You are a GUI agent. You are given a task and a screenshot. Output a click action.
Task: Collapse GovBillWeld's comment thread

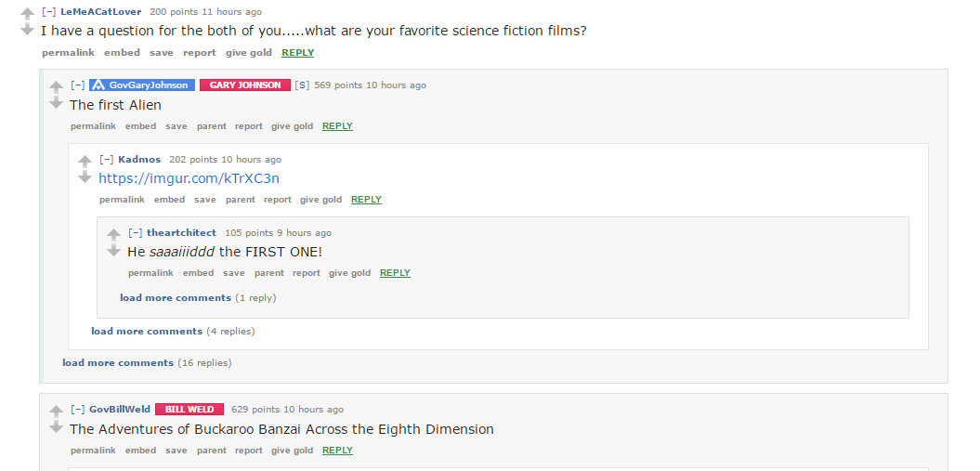[77, 409]
